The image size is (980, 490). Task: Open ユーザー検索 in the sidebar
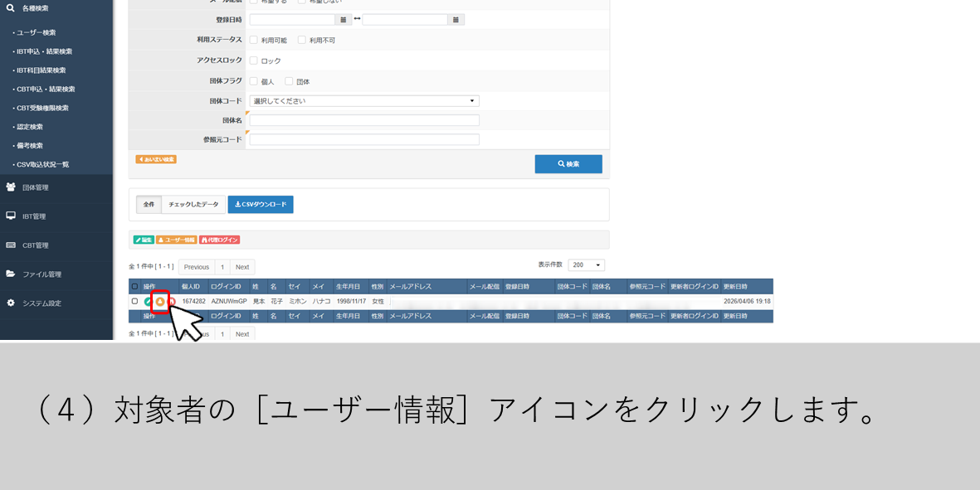pyautogui.click(x=37, y=32)
